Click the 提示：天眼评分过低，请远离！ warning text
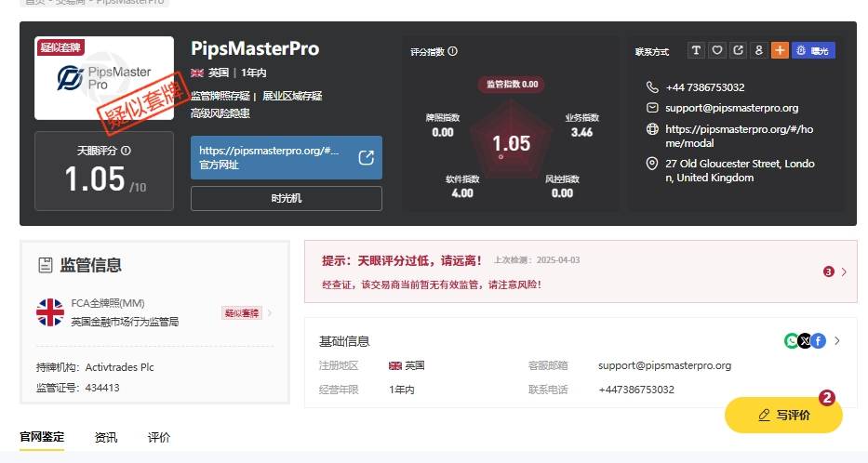 tap(402, 260)
